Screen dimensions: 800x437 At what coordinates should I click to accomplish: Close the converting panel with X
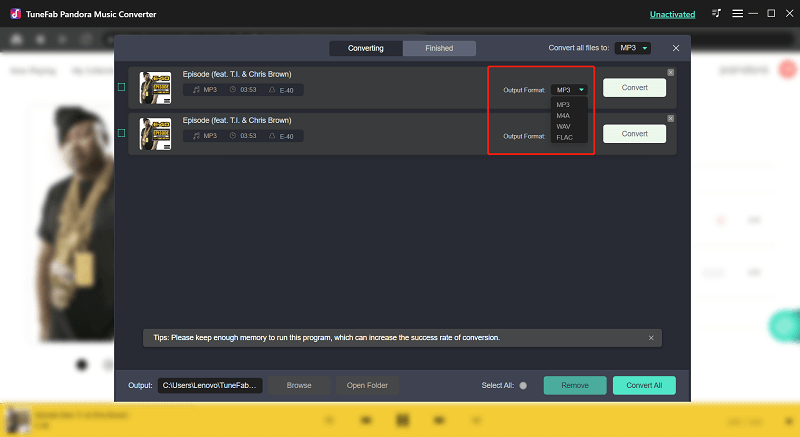676,48
